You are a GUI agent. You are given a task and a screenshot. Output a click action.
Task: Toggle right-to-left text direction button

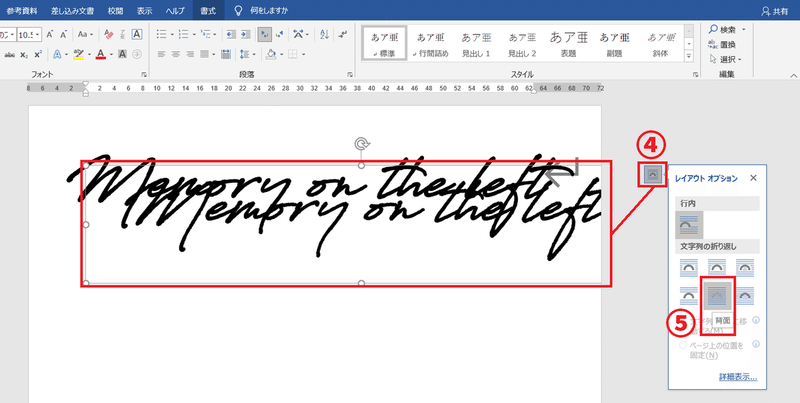tap(279, 35)
